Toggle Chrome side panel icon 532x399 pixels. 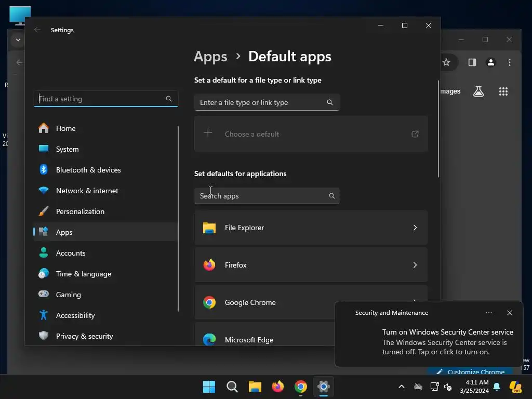tap(472, 62)
